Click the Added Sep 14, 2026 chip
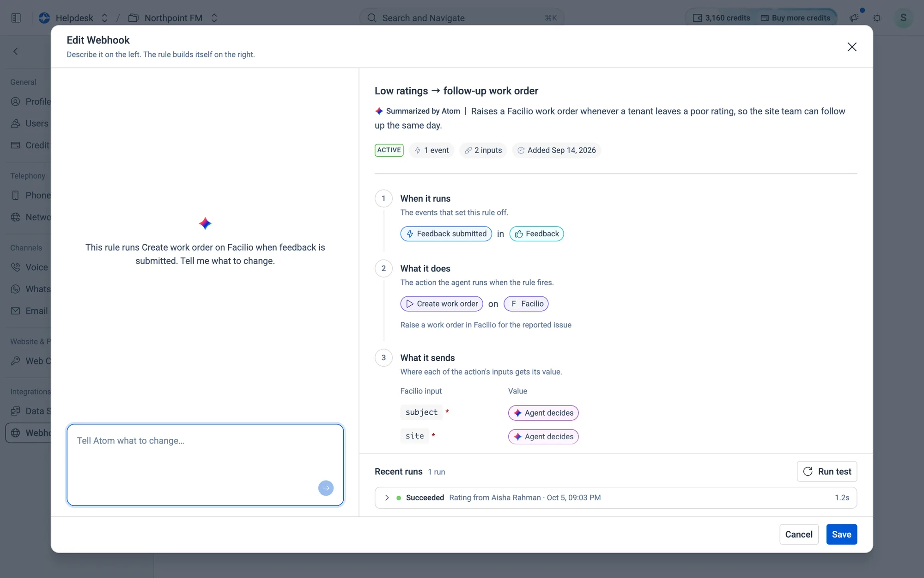 point(557,150)
